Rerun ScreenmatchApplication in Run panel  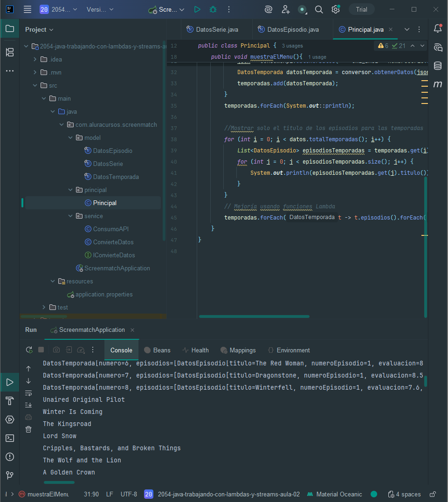tap(29, 350)
